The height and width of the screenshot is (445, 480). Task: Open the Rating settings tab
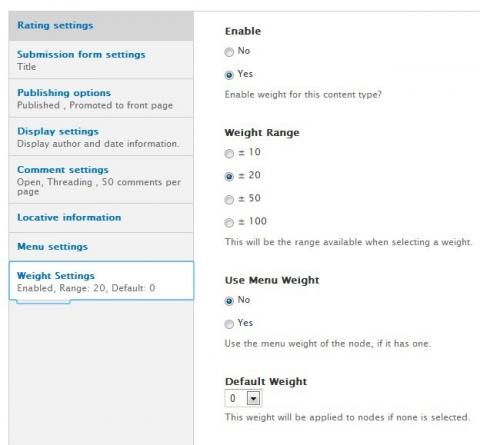coord(101,26)
